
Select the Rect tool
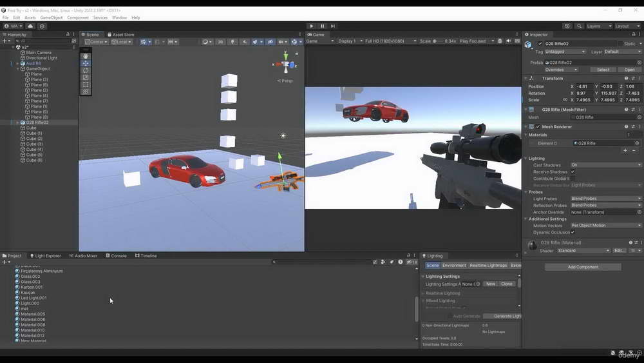pyautogui.click(x=86, y=84)
